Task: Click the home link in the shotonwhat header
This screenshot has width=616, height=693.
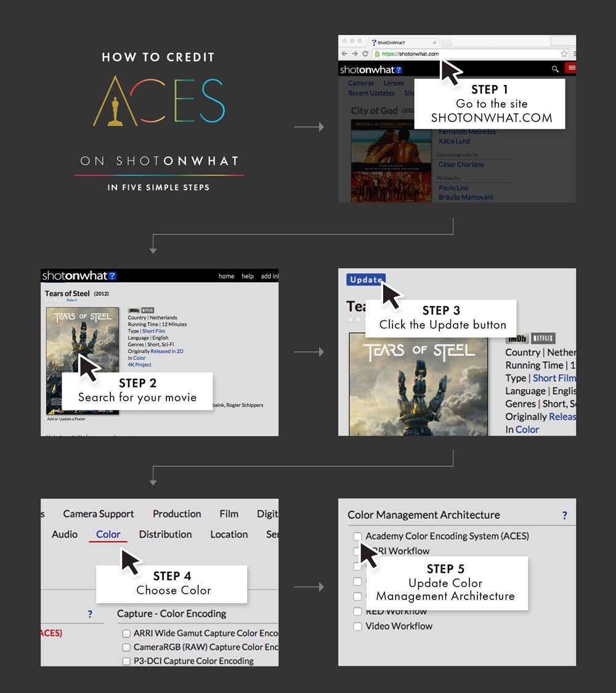Action: click(x=226, y=276)
